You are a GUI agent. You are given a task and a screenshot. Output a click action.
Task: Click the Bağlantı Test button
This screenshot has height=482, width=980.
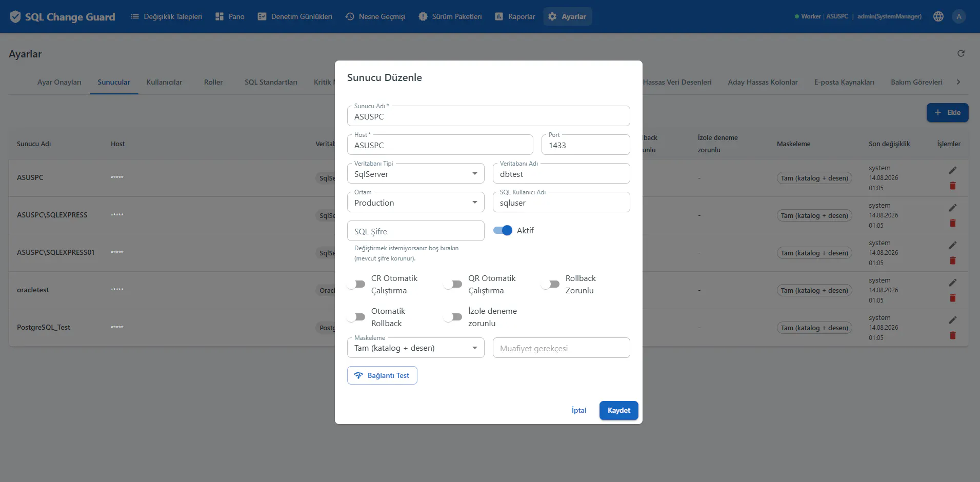[x=382, y=375]
